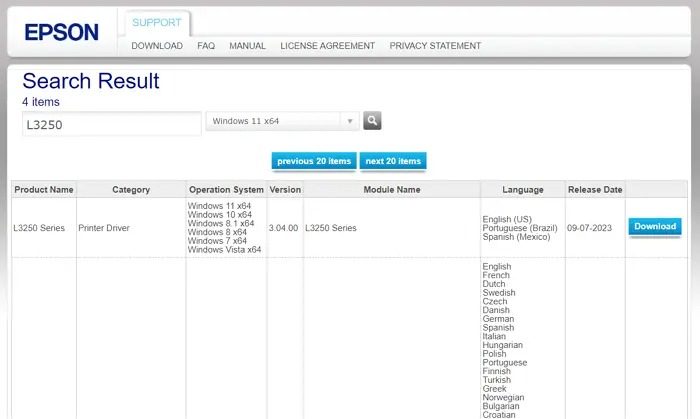Click the Search Result heading
This screenshot has width=700, height=419.
click(91, 81)
